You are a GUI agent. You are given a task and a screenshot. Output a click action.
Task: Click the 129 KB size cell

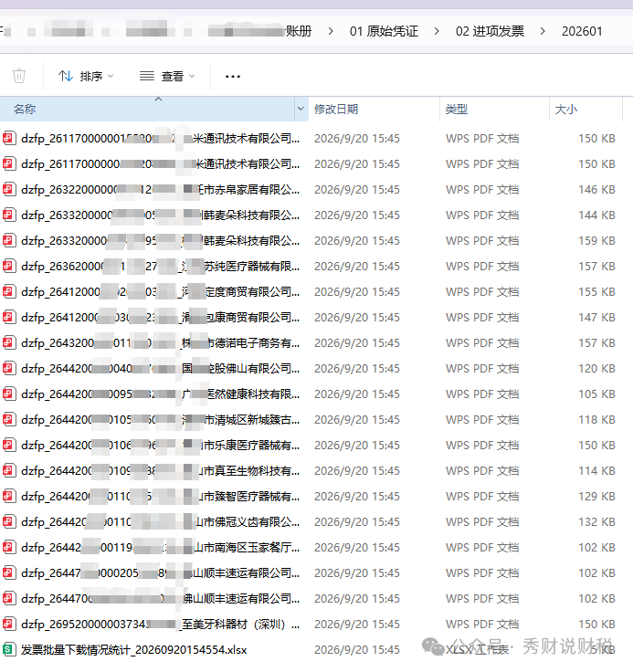[596, 497]
